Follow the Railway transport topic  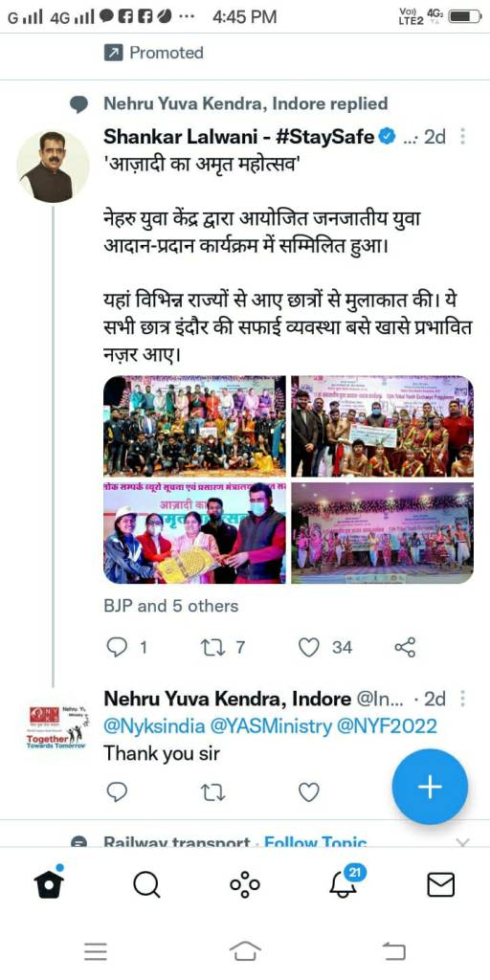(x=315, y=842)
